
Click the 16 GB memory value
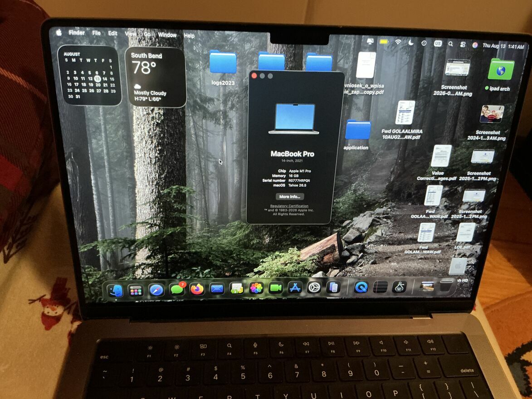(293, 176)
